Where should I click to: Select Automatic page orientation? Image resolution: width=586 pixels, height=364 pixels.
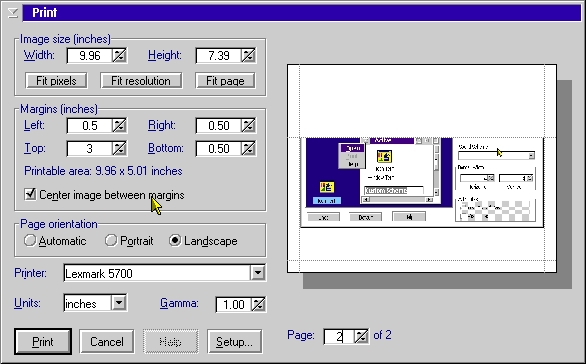pyautogui.click(x=30, y=240)
